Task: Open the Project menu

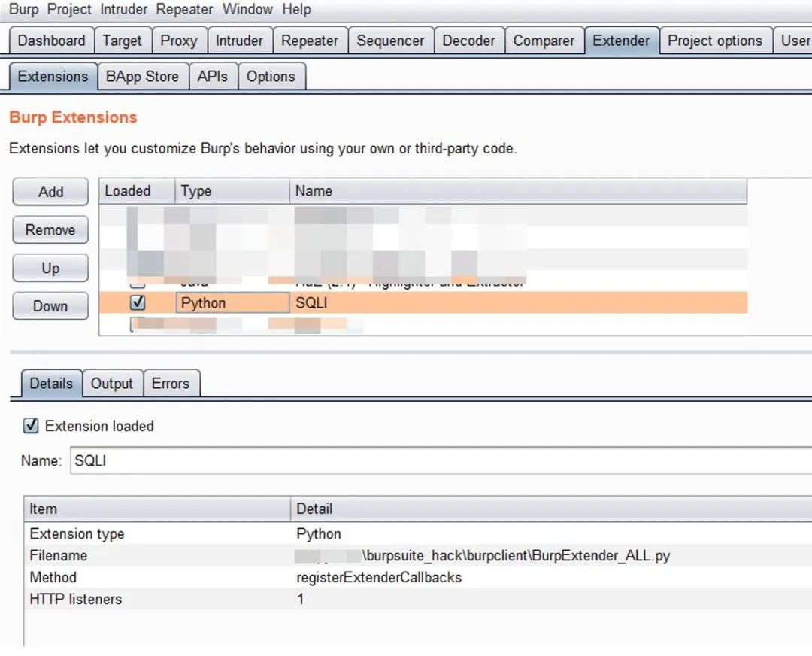Action: [x=69, y=9]
